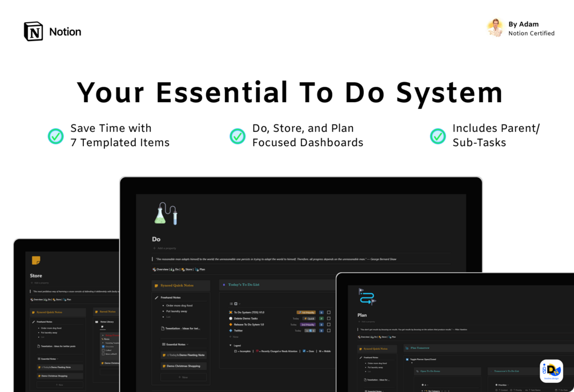Image resolution: width=574 pixels, height=392 pixels.
Task: Click the orange diamond icon of Release To Do System 1.0
Action: coord(231,324)
